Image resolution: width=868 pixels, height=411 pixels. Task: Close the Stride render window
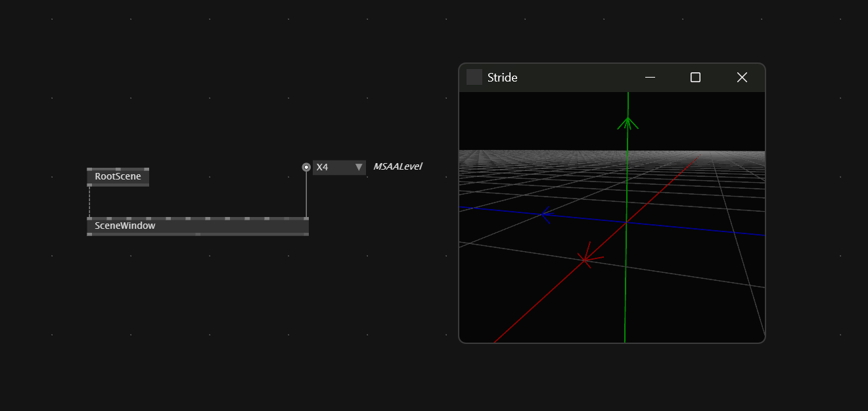742,78
